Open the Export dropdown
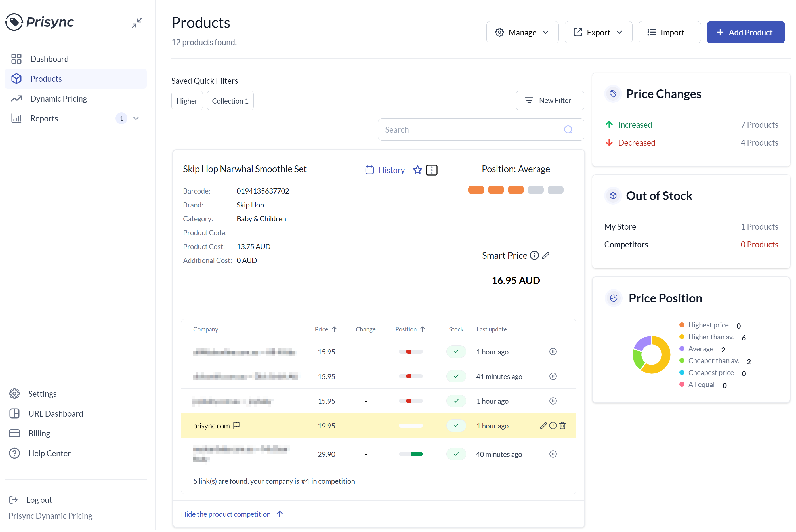The width and height of the screenshot is (796, 532). pyautogui.click(x=598, y=32)
